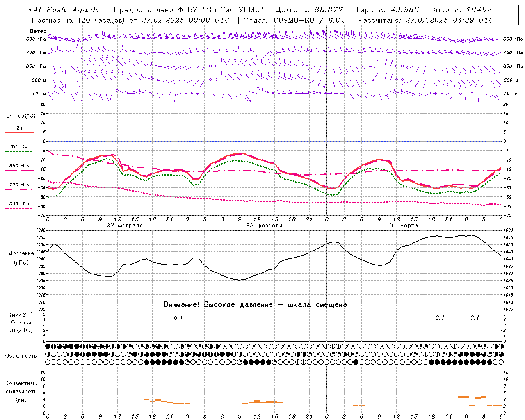The image size is (525, 420).
Task: Click the Давление pressure panel label
Action: 21,253
